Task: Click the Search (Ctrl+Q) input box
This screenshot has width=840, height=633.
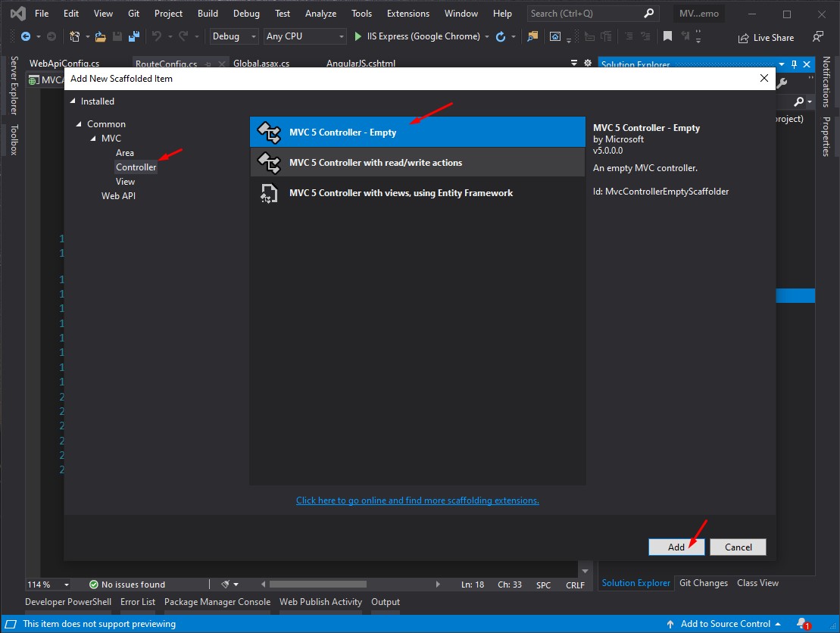Action: pos(585,14)
